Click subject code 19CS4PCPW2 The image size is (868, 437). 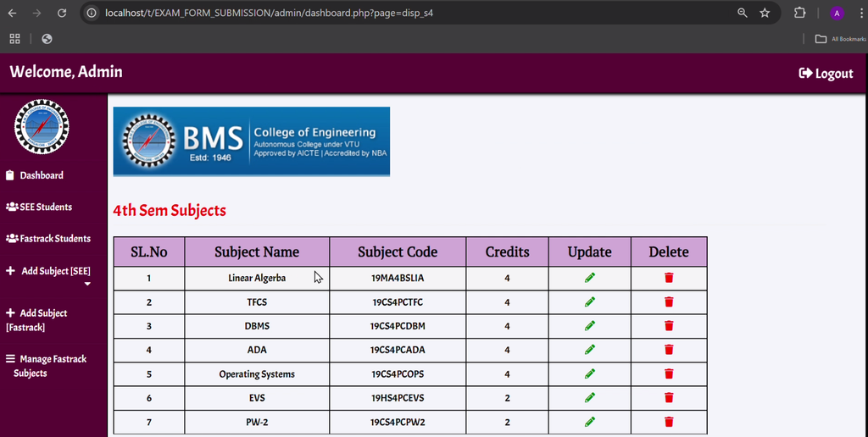pos(398,423)
